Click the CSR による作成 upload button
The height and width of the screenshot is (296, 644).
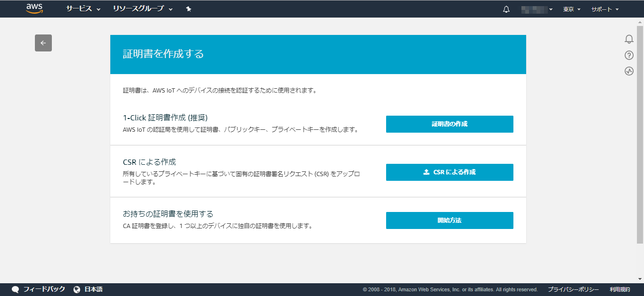click(x=450, y=172)
